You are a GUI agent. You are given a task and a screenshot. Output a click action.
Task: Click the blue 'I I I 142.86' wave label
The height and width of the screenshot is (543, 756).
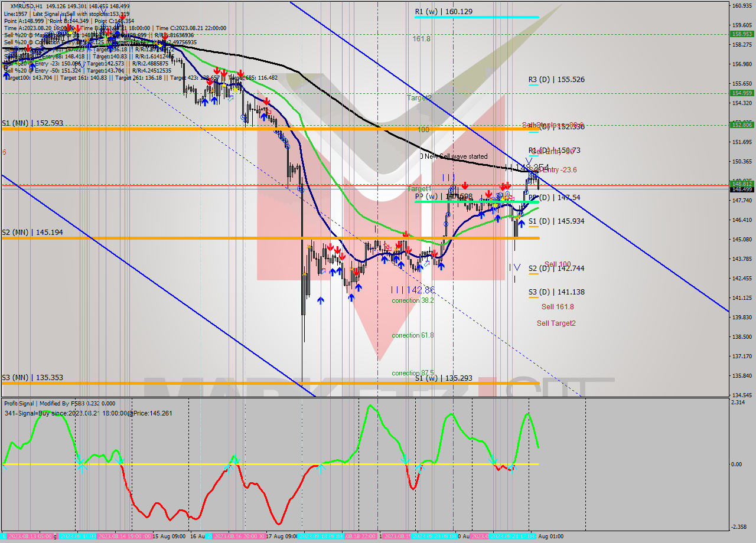(x=413, y=290)
